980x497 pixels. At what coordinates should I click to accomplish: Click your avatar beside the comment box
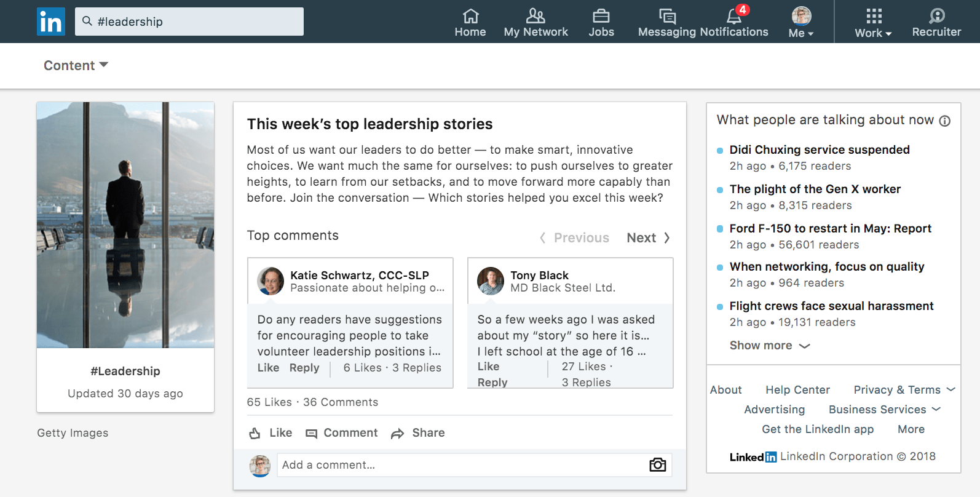coord(260,466)
